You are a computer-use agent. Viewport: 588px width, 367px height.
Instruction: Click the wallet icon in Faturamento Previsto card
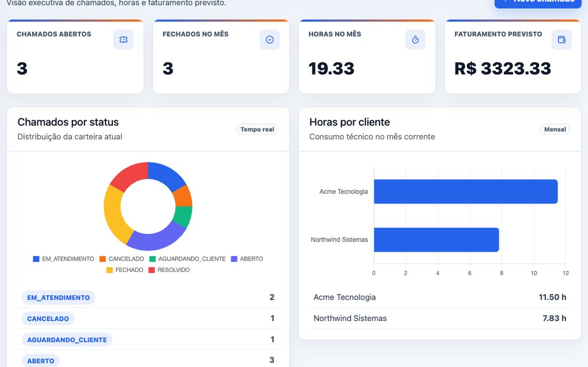tap(561, 40)
